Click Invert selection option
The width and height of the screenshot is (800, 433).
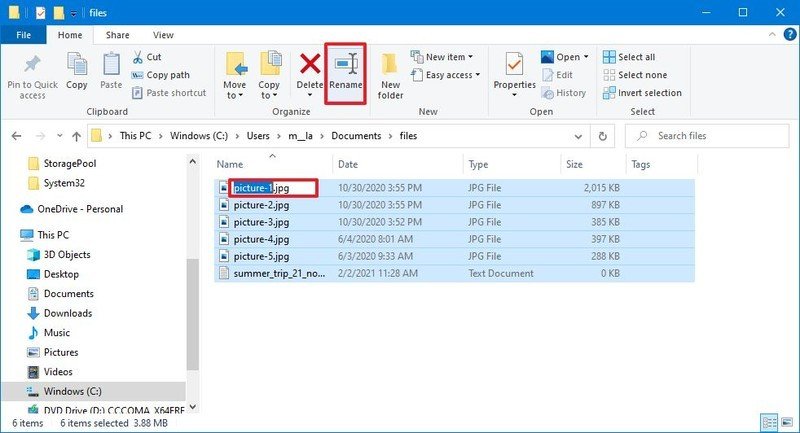pos(649,93)
